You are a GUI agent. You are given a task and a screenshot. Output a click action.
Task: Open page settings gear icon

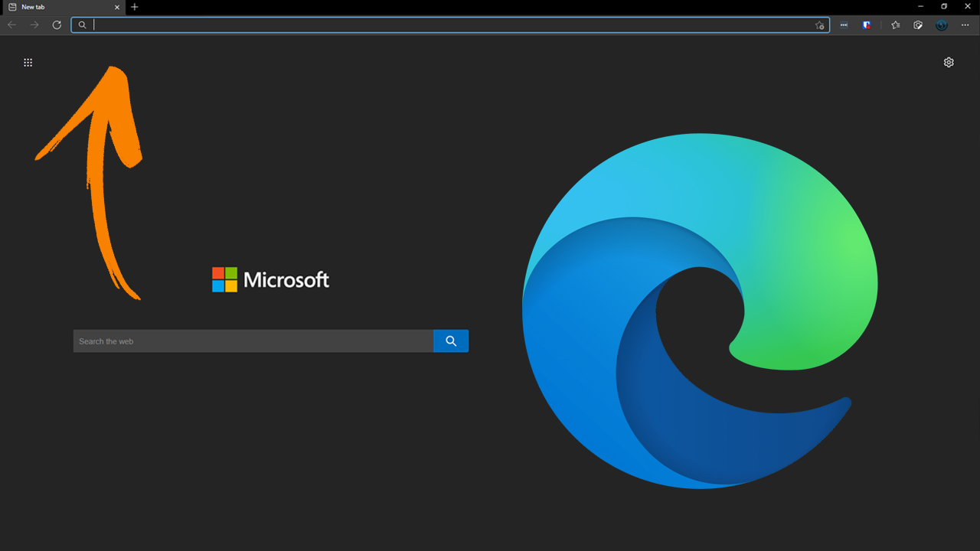pyautogui.click(x=949, y=62)
